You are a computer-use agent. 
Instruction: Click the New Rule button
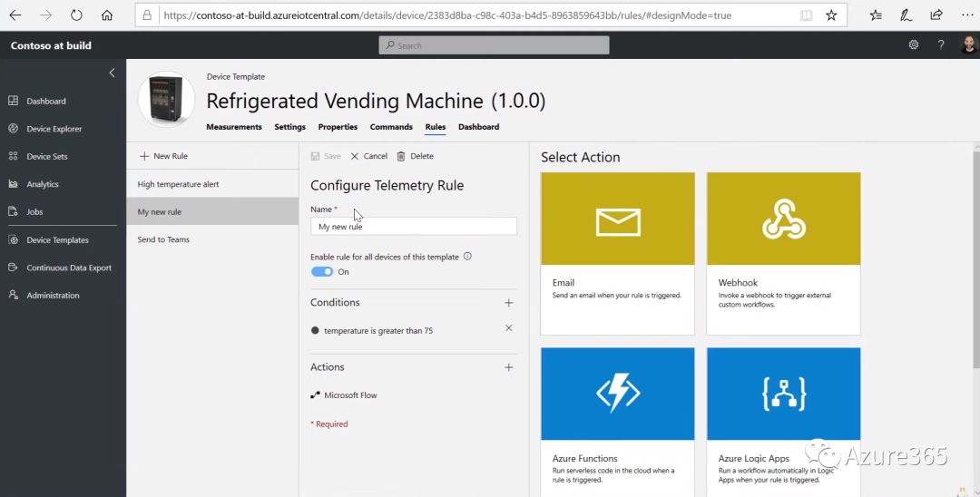[164, 156]
